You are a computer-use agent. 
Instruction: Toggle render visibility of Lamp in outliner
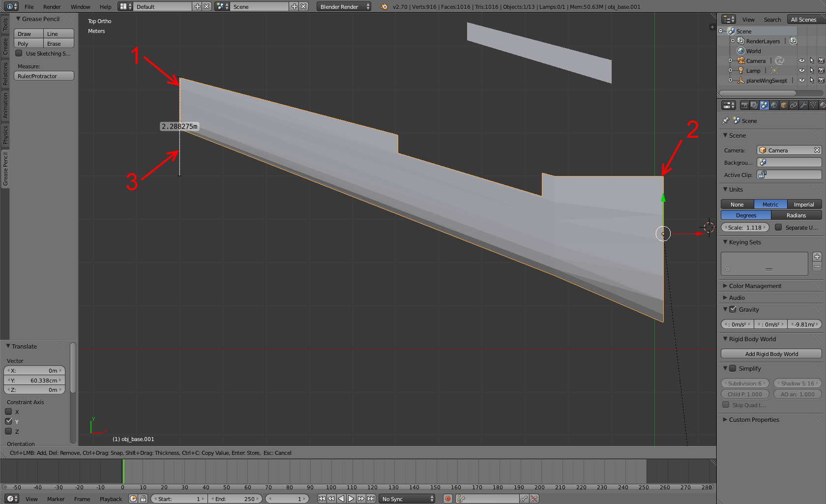[821, 70]
